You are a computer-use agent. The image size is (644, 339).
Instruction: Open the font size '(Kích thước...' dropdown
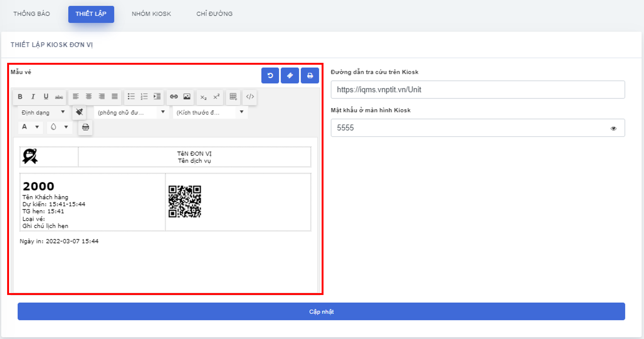[210, 112]
